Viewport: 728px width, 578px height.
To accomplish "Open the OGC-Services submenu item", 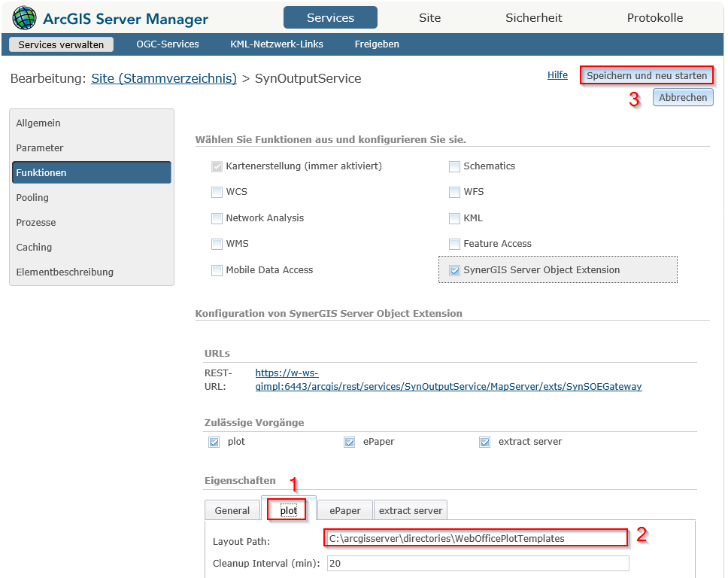I will click(x=168, y=44).
